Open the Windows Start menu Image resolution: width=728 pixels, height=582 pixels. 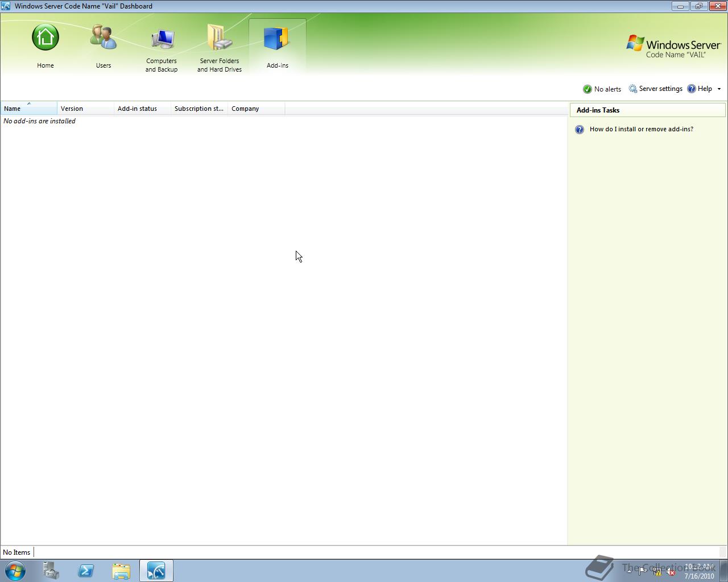15,571
